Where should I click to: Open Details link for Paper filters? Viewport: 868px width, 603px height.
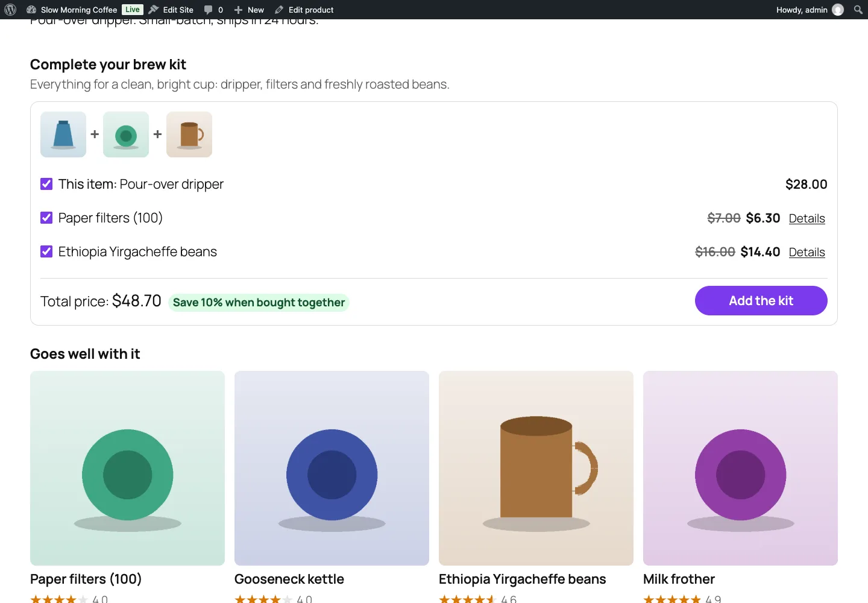pos(807,218)
